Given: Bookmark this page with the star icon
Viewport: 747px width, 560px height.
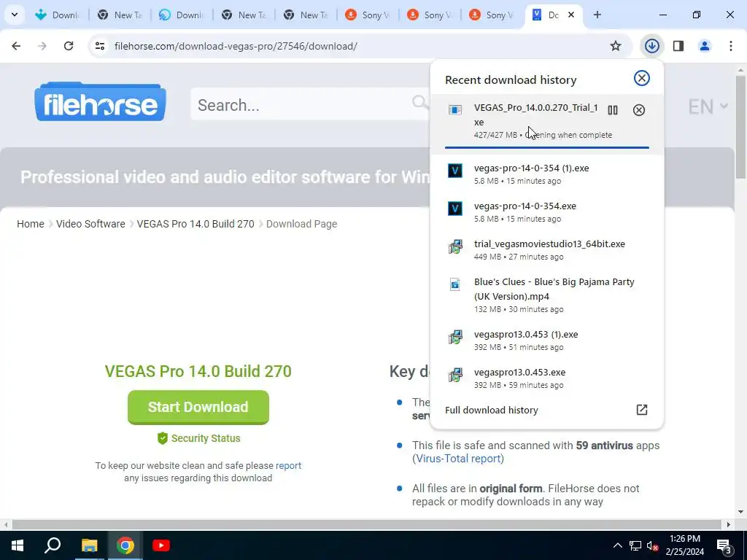Looking at the screenshot, I should click(616, 46).
